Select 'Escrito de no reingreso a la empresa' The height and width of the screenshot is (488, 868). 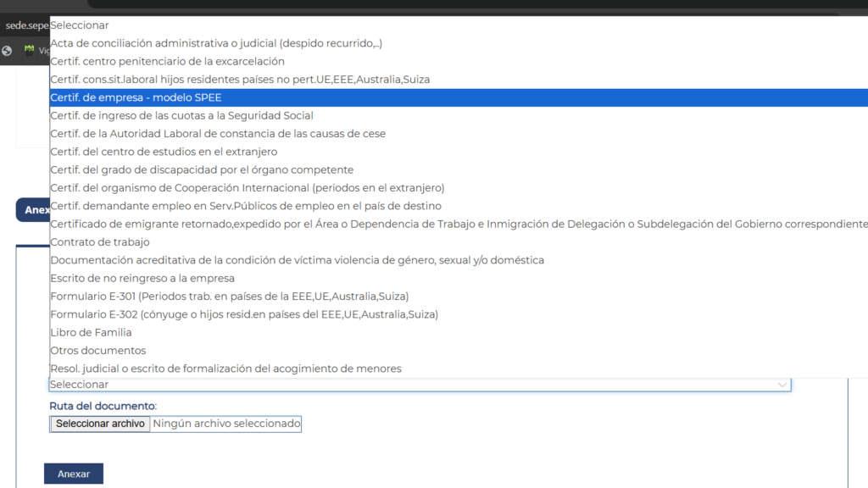click(x=142, y=278)
